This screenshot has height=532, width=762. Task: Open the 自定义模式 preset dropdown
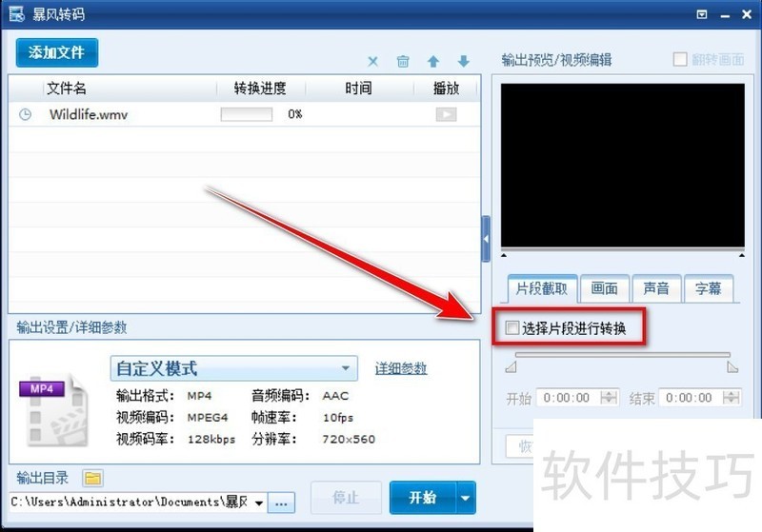pos(233,368)
